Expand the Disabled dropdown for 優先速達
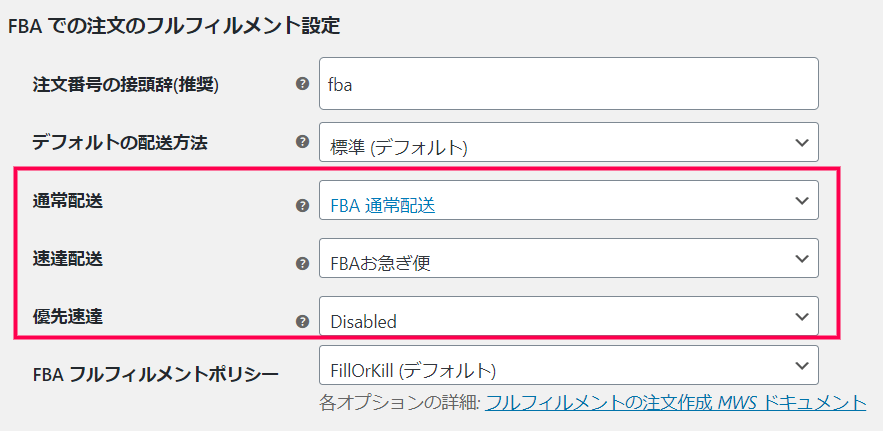This screenshot has height=431, width=883. tap(568, 317)
